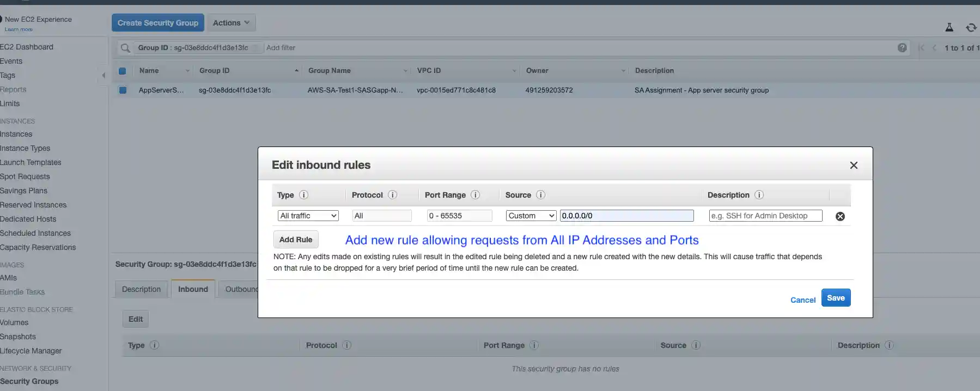Show info for Protocol column in dialog
This screenshot has height=391, width=980.
tap(392, 195)
